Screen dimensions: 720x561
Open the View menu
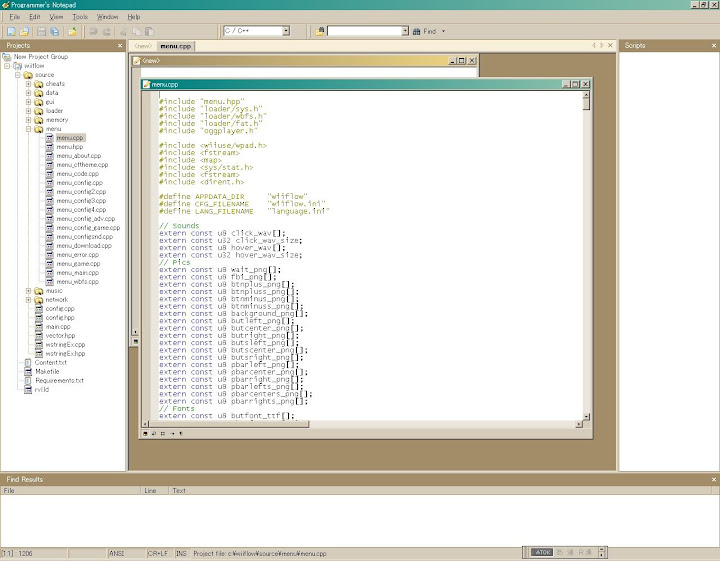tap(56, 17)
